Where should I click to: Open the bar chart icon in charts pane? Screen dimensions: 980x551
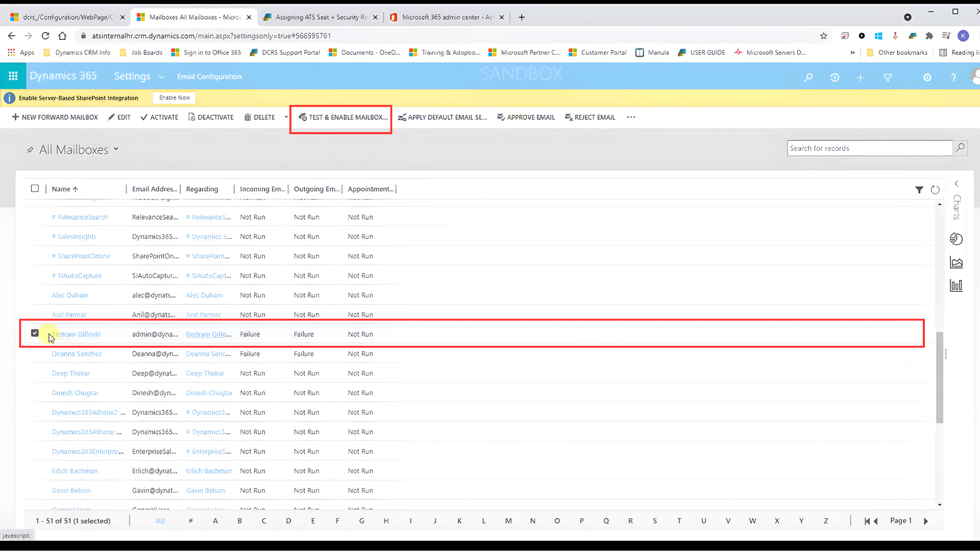click(956, 285)
